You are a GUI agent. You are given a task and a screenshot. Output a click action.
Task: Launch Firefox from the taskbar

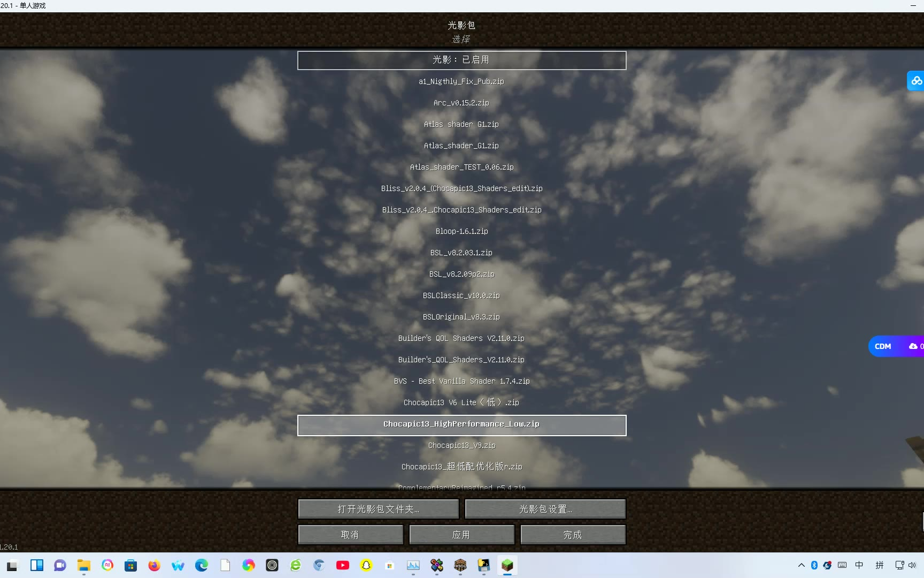[155, 565]
